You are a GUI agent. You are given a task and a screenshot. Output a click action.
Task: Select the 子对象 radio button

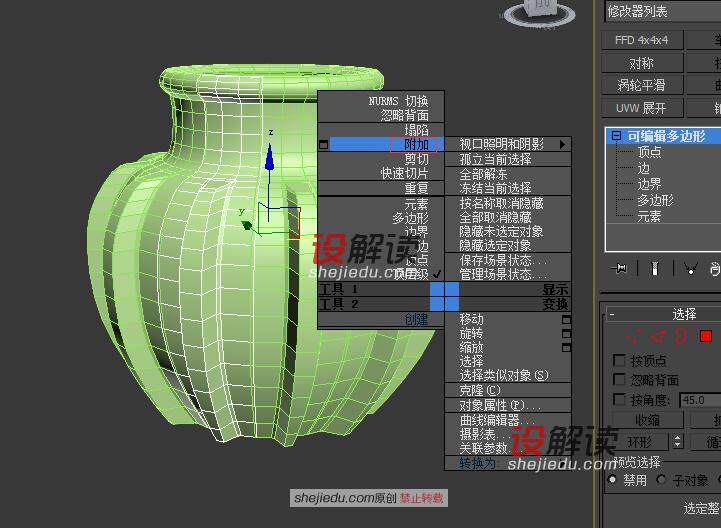coord(661,480)
